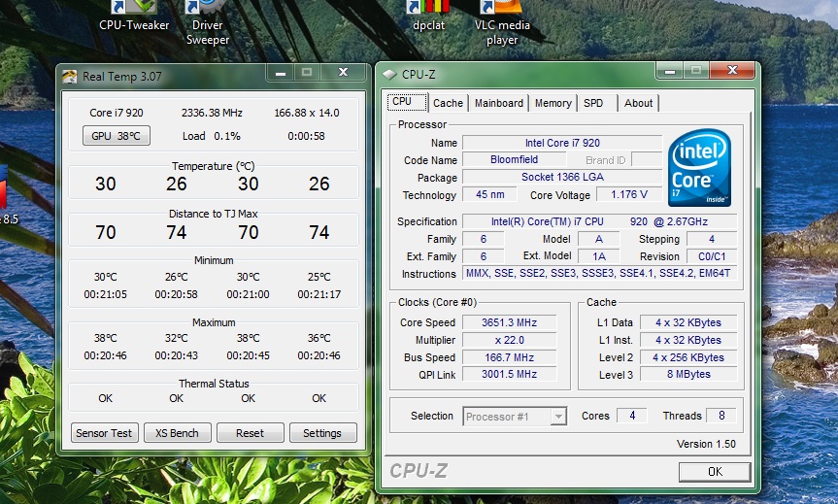Click the Name field Intel Core i7 920
838x504 pixels.
(562, 143)
